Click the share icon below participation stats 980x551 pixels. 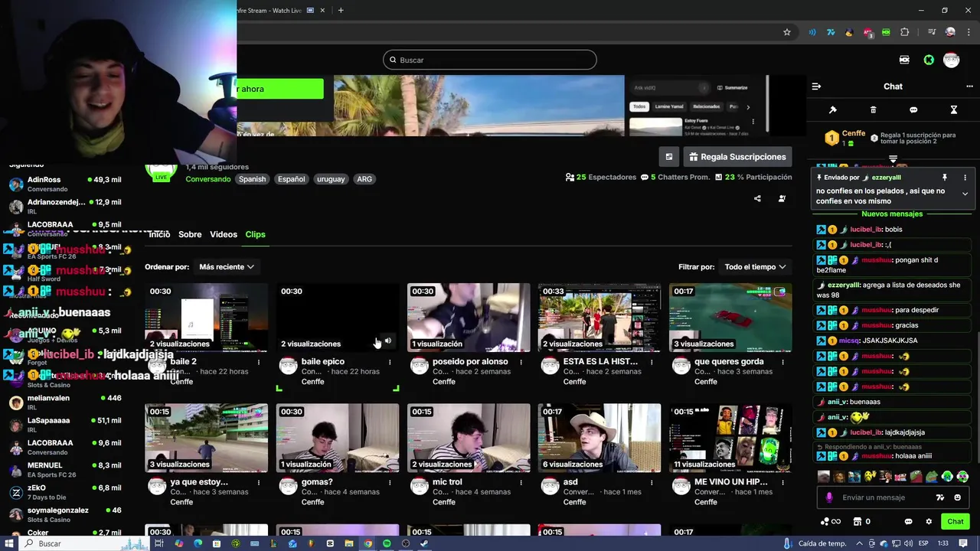(x=757, y=199)
